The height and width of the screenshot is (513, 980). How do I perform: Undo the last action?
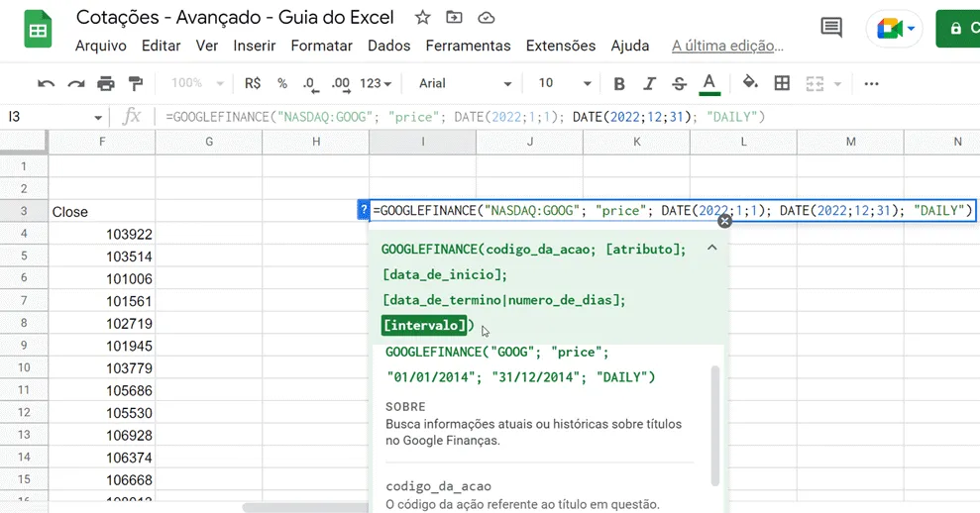pos(47,84)
